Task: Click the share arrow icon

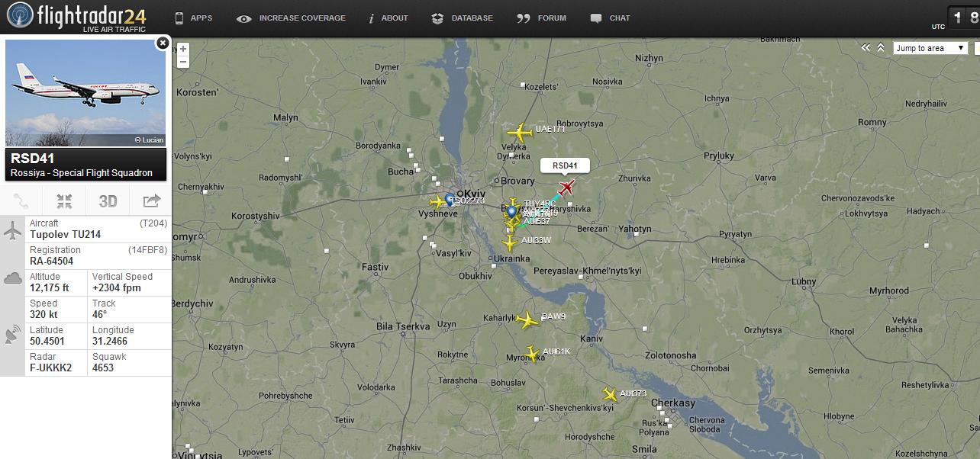Action: click(151, 201)
